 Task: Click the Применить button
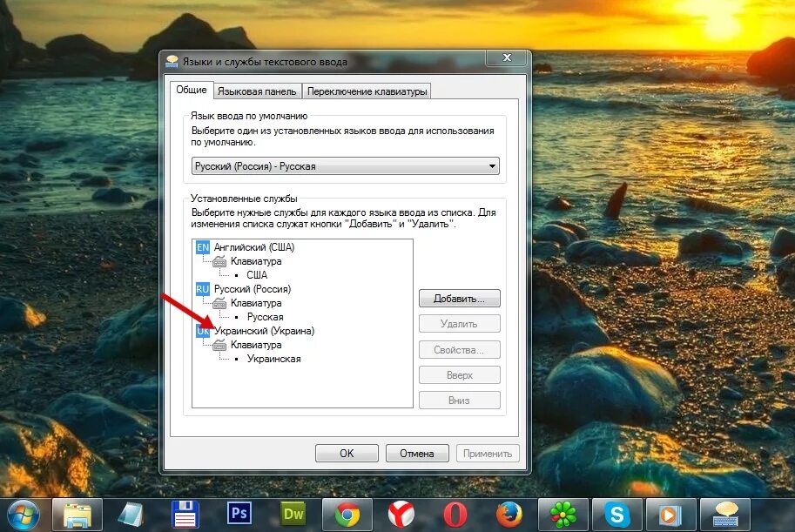488,453
